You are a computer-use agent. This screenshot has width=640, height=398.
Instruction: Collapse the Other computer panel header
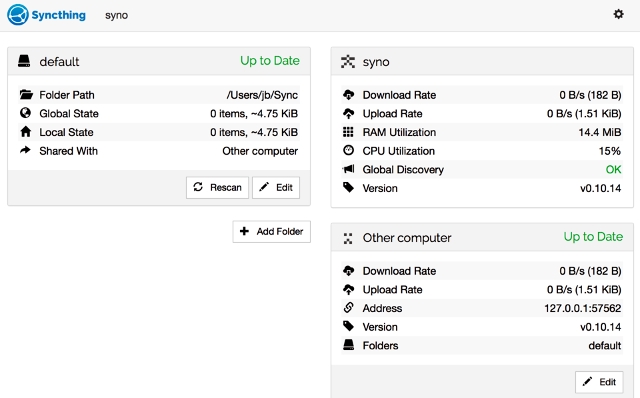point(482,237)
